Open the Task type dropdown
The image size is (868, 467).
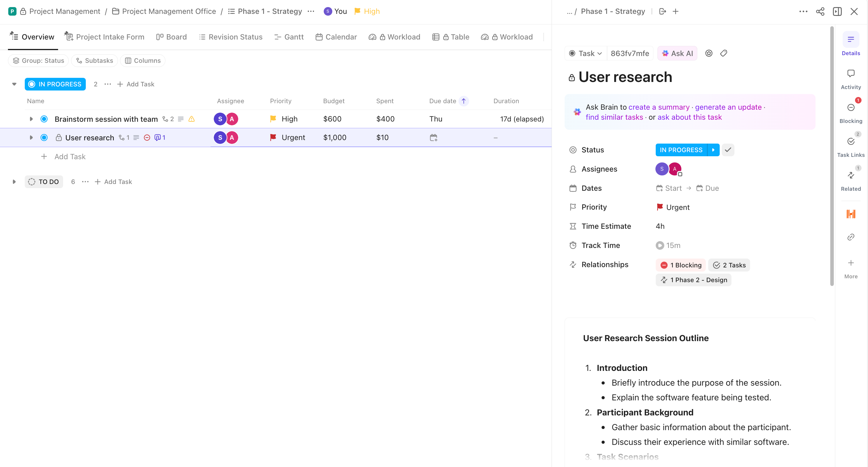tap(585, 53)
